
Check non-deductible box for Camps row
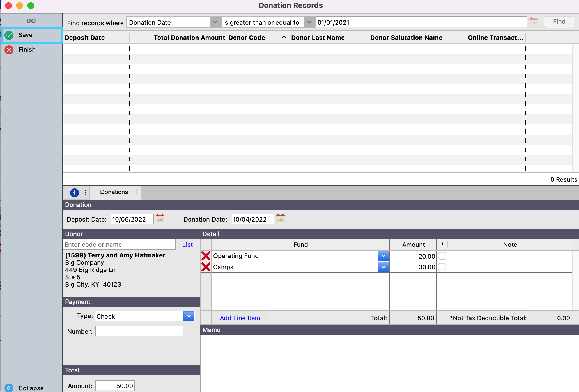point(442,267)
